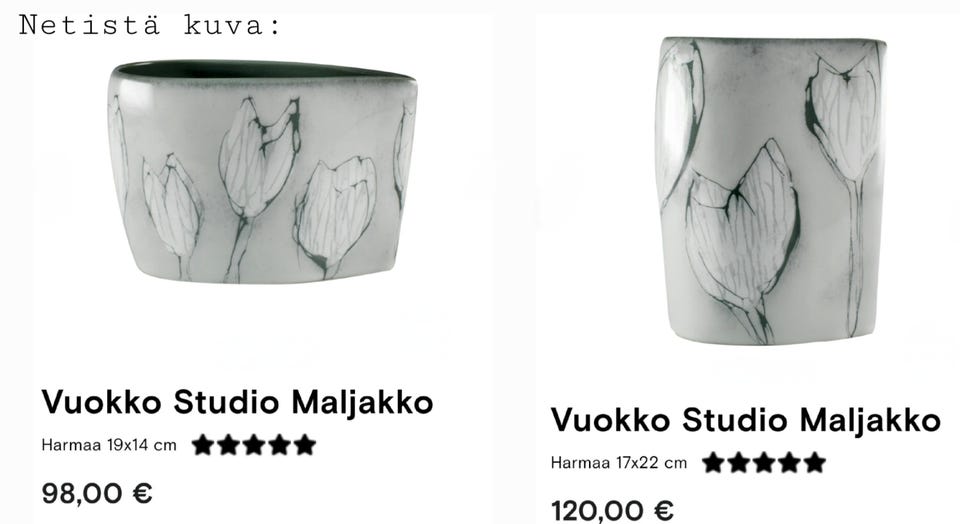Image resolution: width=960 pixels, height=524 pixels.
Task: Open the wide 19x14 cm vase image
Action: pos(263,172)
